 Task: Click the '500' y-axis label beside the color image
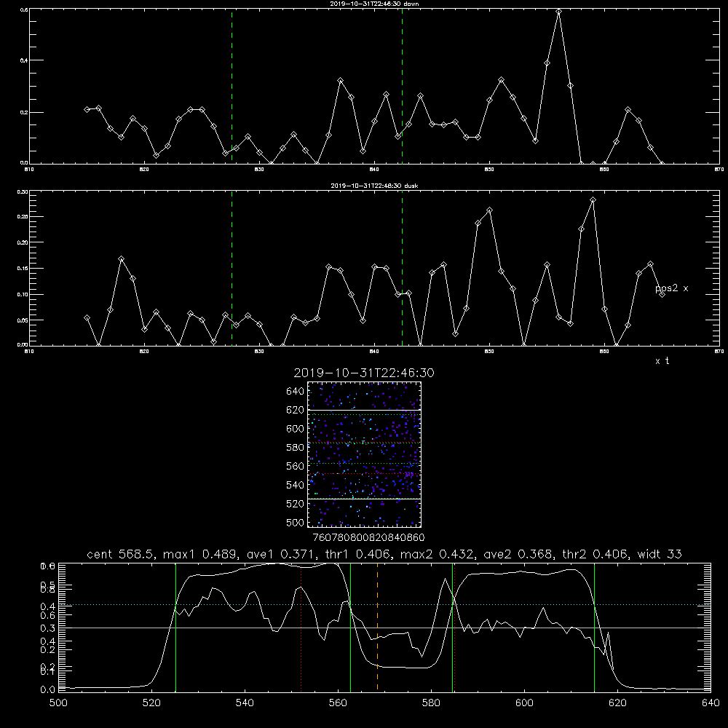tap(296, 522)
